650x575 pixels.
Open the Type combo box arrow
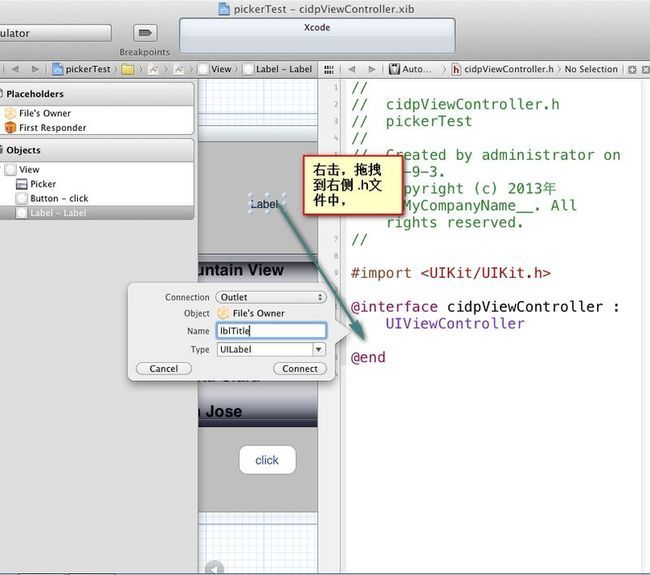(x=318, y=349)
